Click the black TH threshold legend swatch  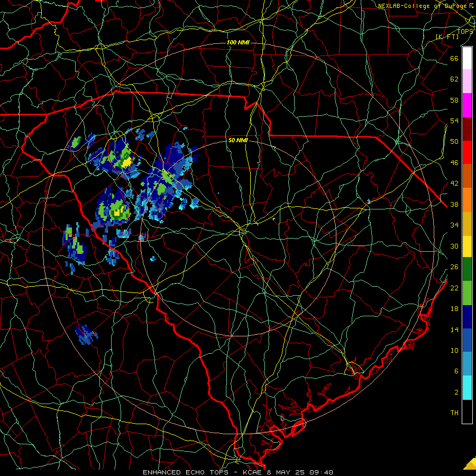coord(467,411)
